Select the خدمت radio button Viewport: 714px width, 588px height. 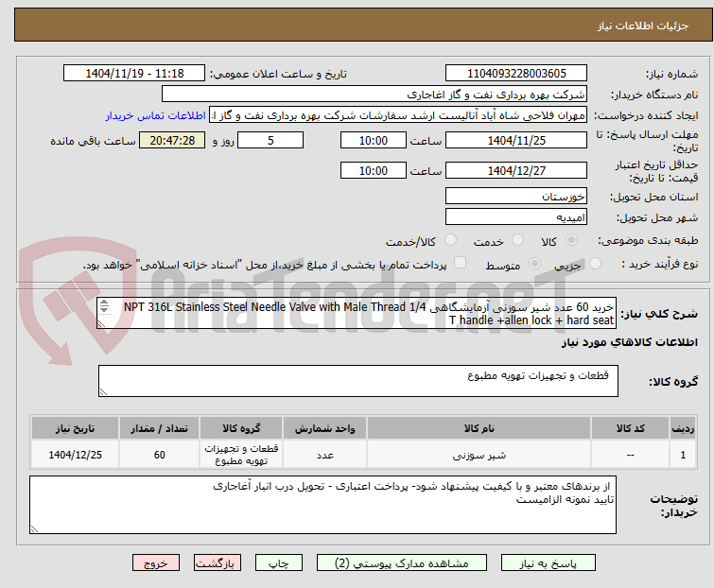click(517, 240)
